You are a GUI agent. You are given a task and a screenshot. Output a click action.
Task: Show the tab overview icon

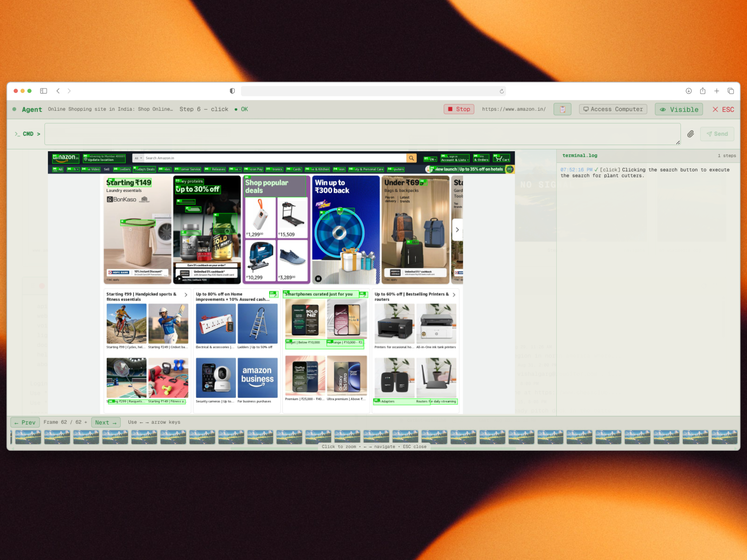pos(731,91)
